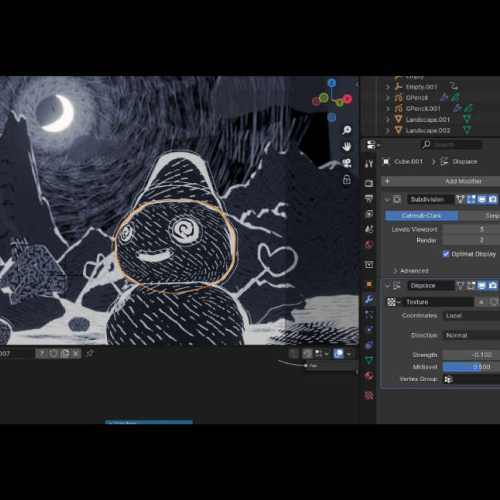
Task: Open the Output properties tab
Action: [369, 199]
